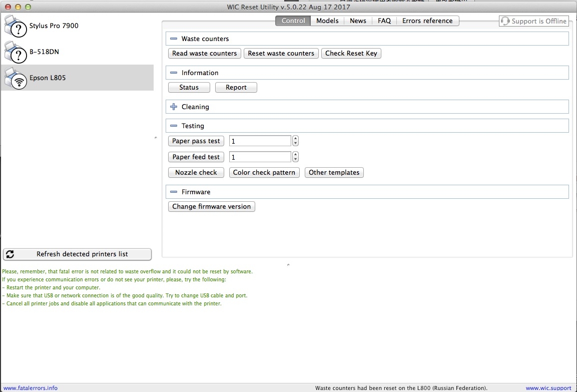Open Other templates
577x392 pixels.
point(334,172)
